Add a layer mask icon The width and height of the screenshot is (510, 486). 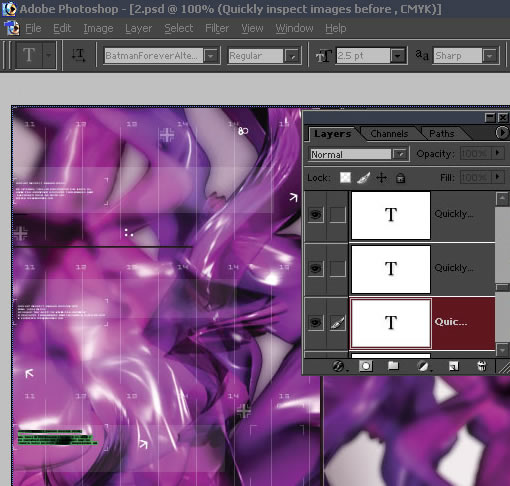click(x=366, y=366)
